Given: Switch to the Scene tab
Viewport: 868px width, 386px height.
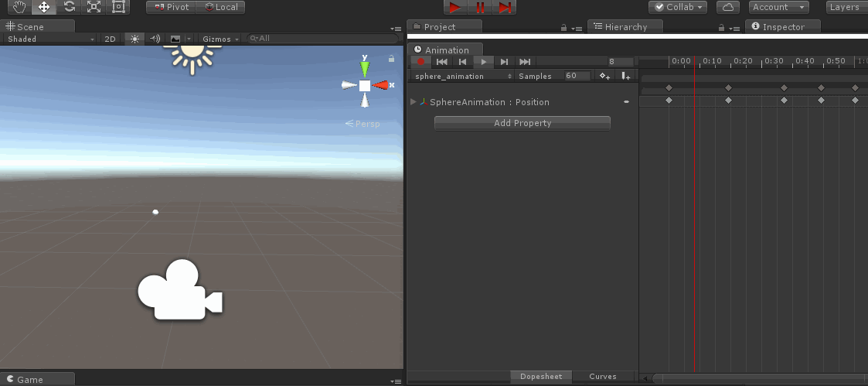Looking at the screenshot, I should click(38, 26).
